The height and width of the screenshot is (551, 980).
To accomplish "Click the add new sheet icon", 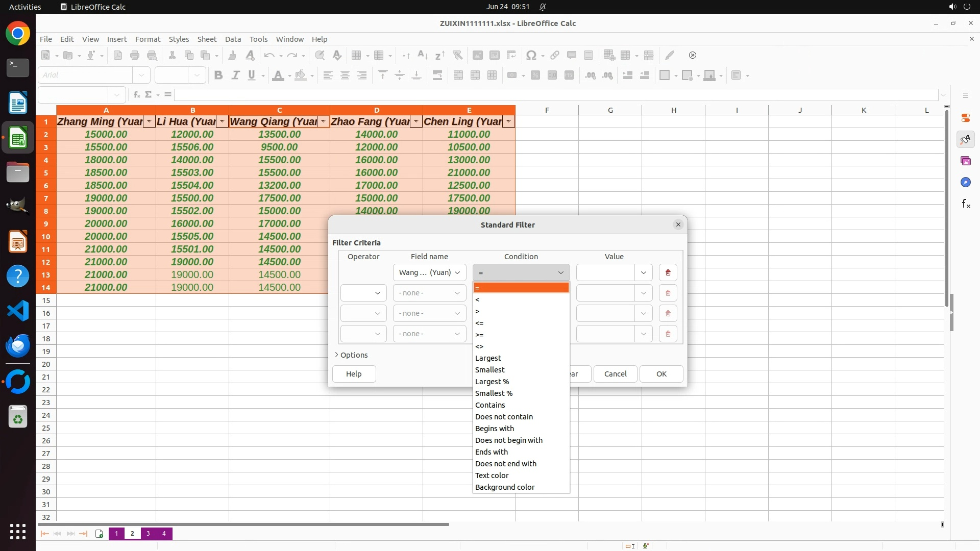I will (x=99, y=534).
